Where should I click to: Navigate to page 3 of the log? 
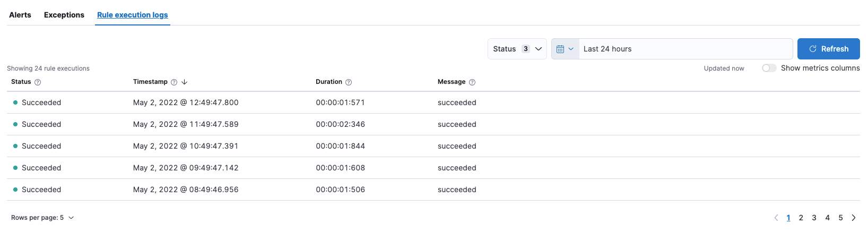tap(814, 218)
